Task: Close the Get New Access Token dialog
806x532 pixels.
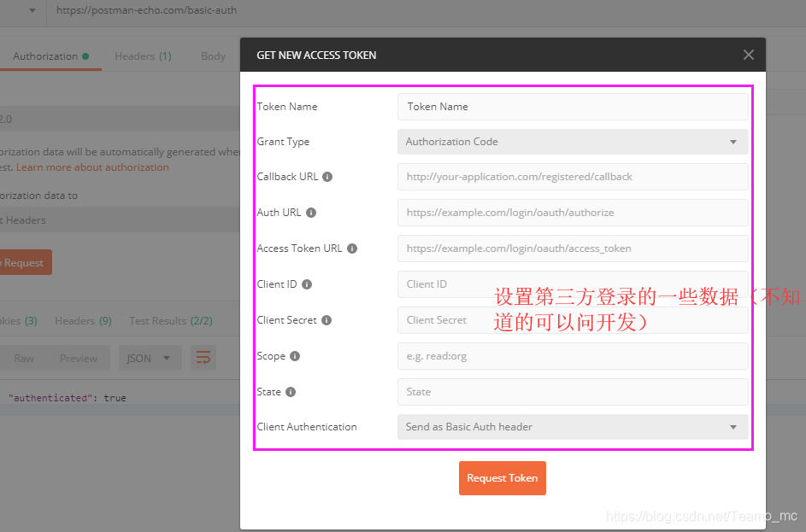Action: click(x=749, y=55)
